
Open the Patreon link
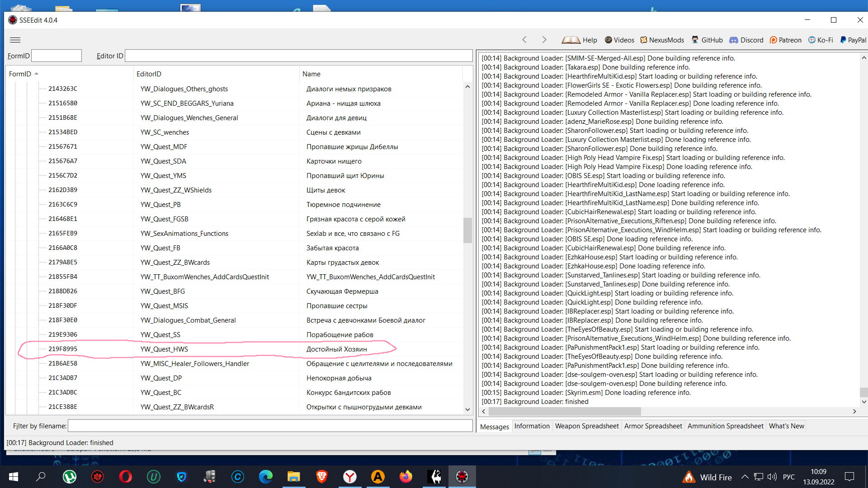786,40
